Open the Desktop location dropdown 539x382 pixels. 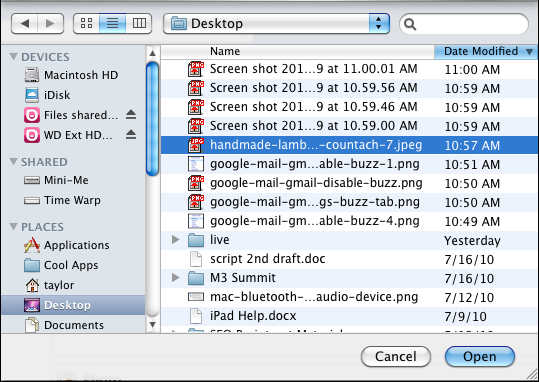pyautogui.click(x=276, y=23)
